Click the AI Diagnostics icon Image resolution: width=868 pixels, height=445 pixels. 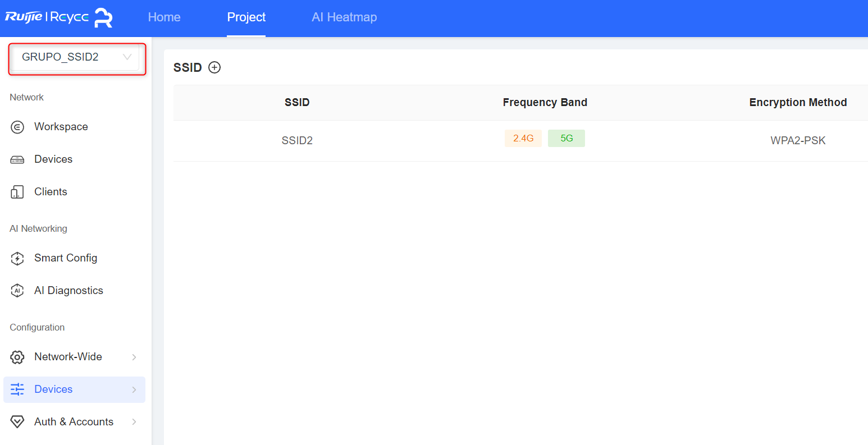click(x=17, y=291)
